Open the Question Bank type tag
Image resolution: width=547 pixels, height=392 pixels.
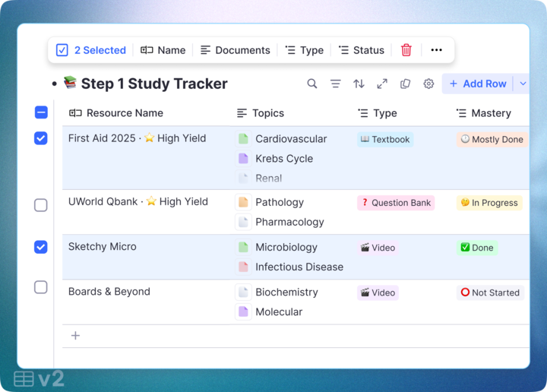click(396, 203)
